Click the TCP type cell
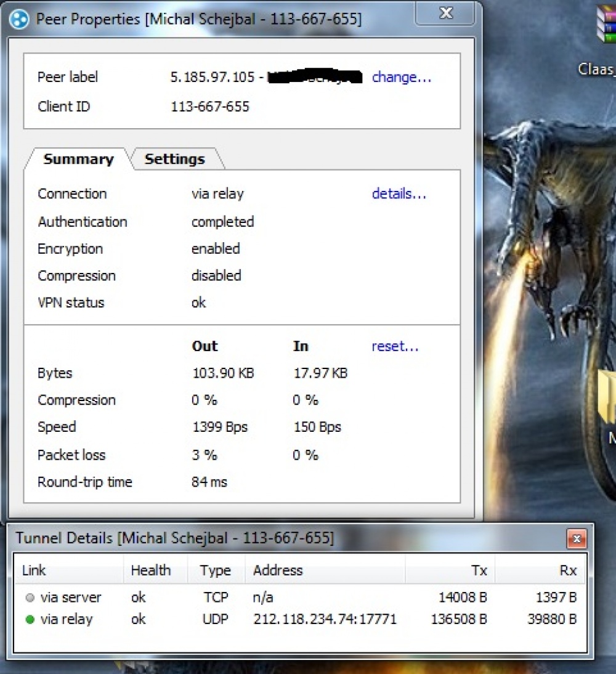This screenshot has width=616, height=674. 216,598
